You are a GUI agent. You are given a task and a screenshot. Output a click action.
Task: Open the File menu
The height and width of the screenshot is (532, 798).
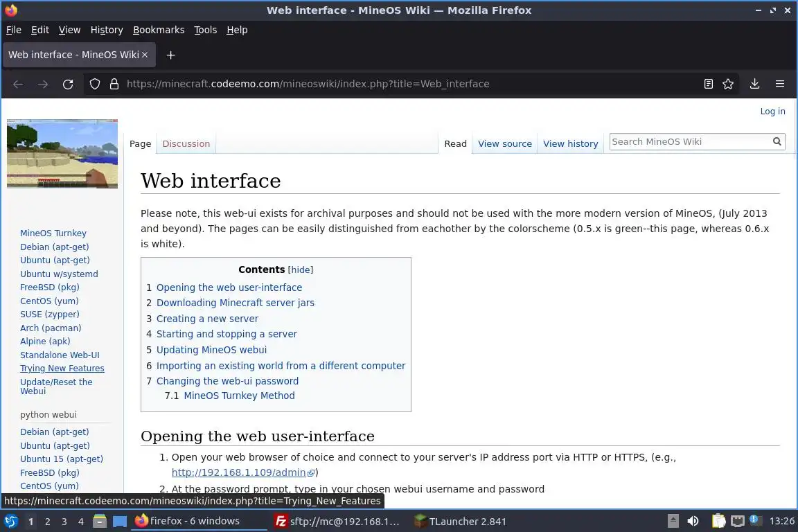point(14,30)
